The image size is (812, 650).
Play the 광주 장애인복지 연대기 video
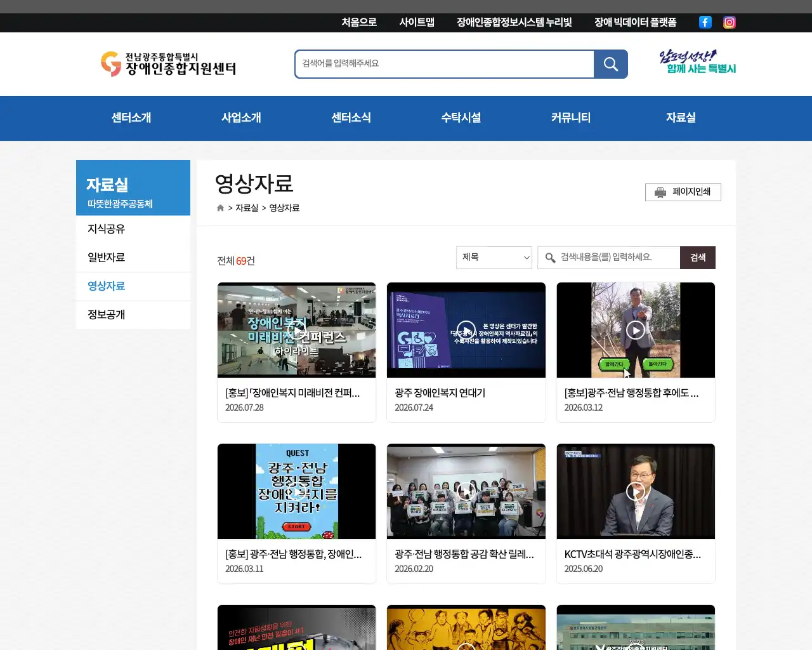466,330
